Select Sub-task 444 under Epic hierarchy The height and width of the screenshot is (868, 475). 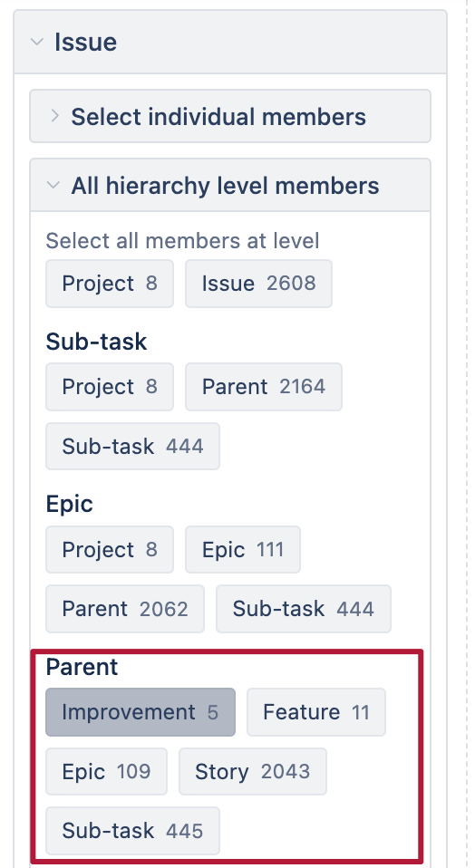pos(304,609)
